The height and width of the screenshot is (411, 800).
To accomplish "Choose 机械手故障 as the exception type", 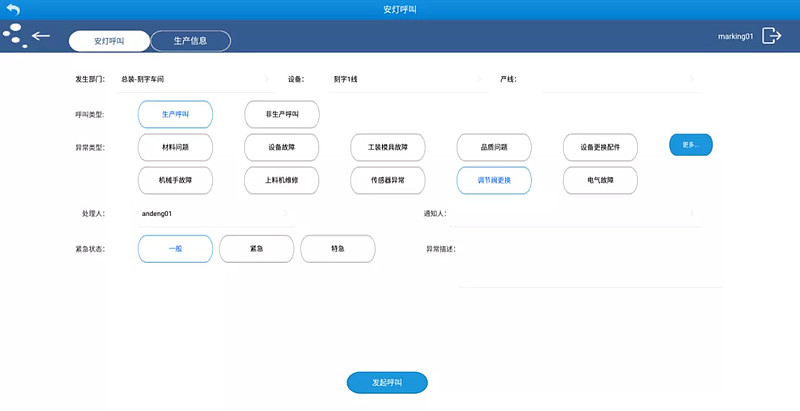I will 175,181.
